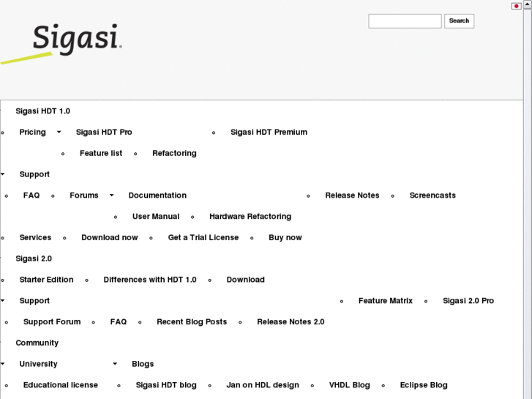Expand arrow before Blogs

coord(115,364)
